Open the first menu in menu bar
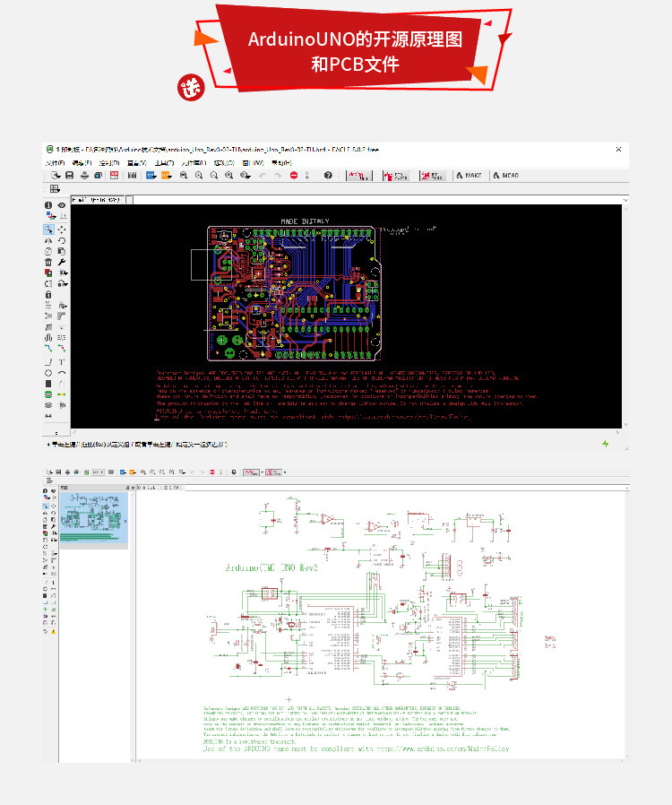672x805 pixels. [x=55, y=163]
